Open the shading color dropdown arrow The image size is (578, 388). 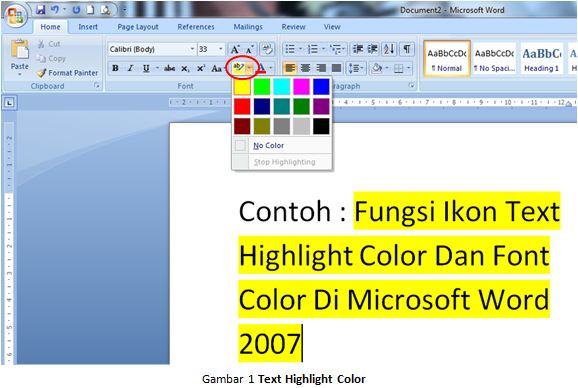click(x=387, y=68)
